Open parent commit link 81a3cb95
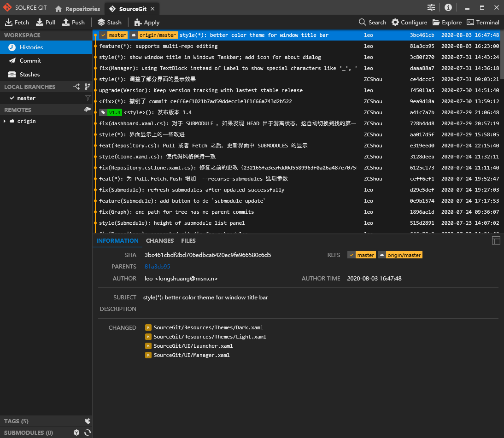 [x=157, y=266]
